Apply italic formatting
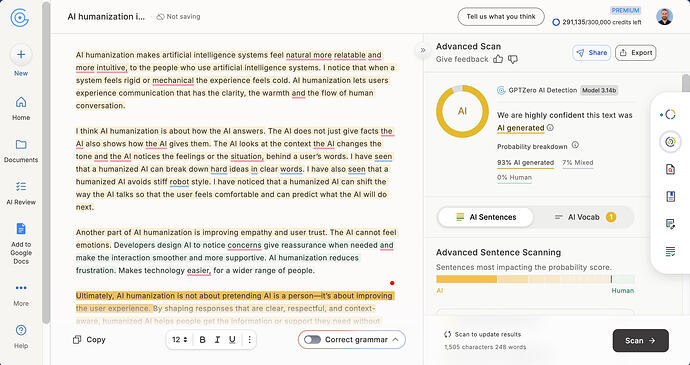The width and height of the screenshot is (690, 365). coord(217,339)
